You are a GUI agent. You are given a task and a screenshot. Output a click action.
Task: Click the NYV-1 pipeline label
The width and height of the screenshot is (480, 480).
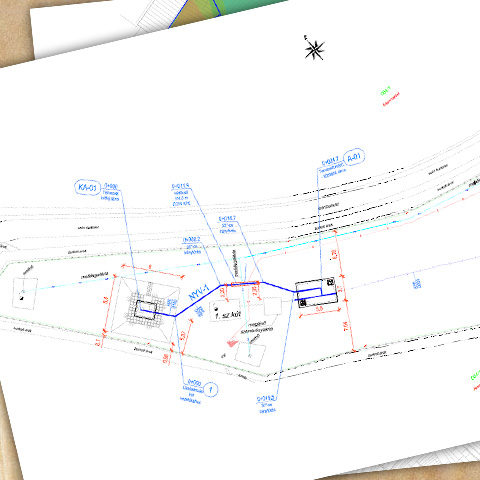[199, 292]
